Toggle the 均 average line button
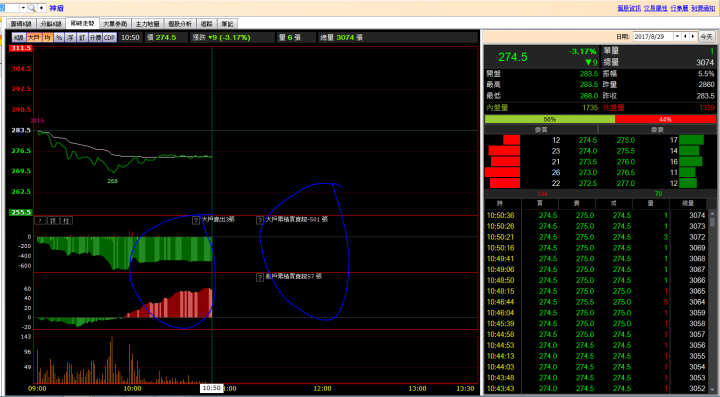Image resolution: width=720 pixels, height=397 pixels. tap(47, 38)
